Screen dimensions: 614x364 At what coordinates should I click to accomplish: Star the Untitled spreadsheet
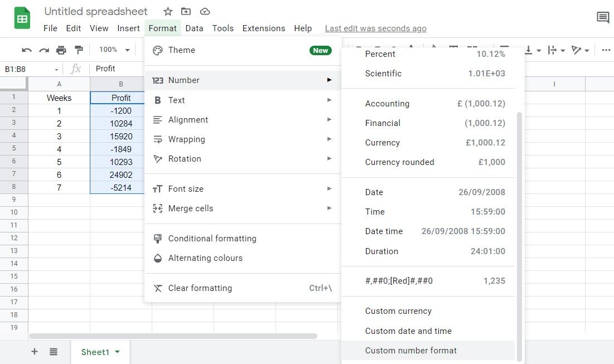(x=168, y=12)
